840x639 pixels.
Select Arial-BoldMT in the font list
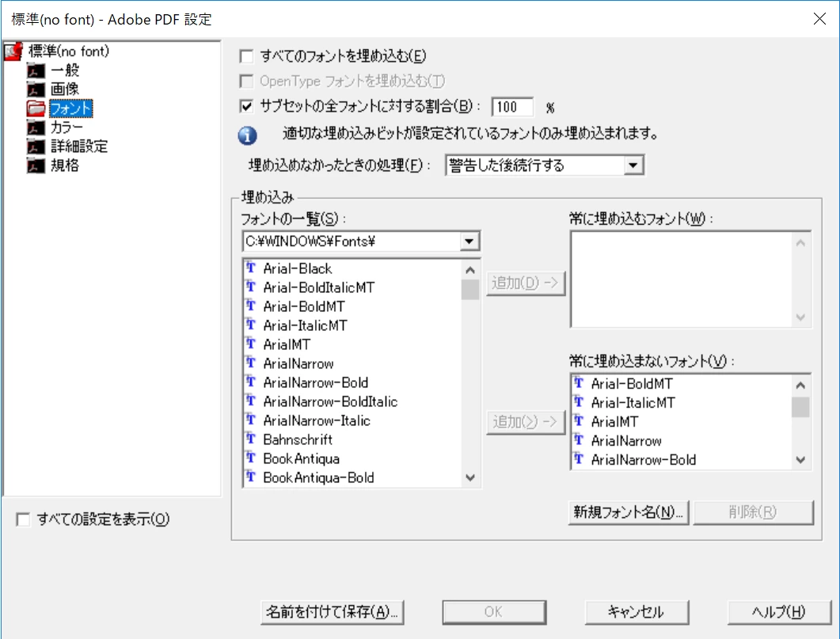(x=304, y=306)
